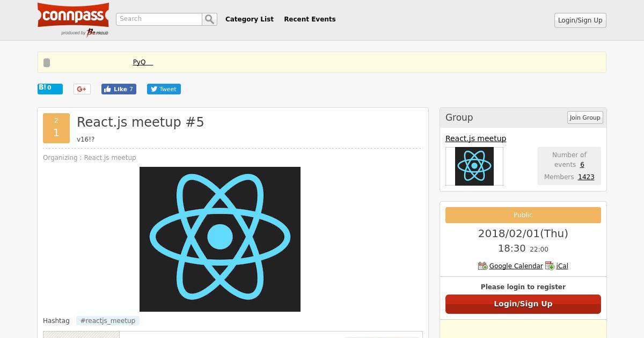The image size is (644, 338).
Task: Click the Twitter Tweet button
Action: click(164, 89)
